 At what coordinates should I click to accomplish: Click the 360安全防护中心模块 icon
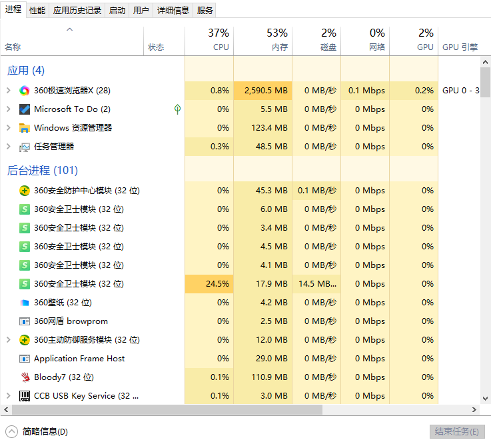(x=25, y=191)
